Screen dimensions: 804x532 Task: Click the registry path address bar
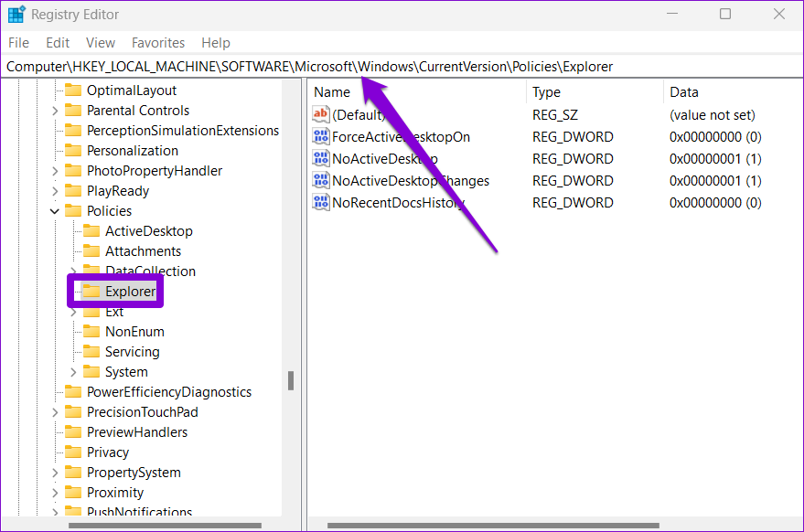click(x=402, y=67)
